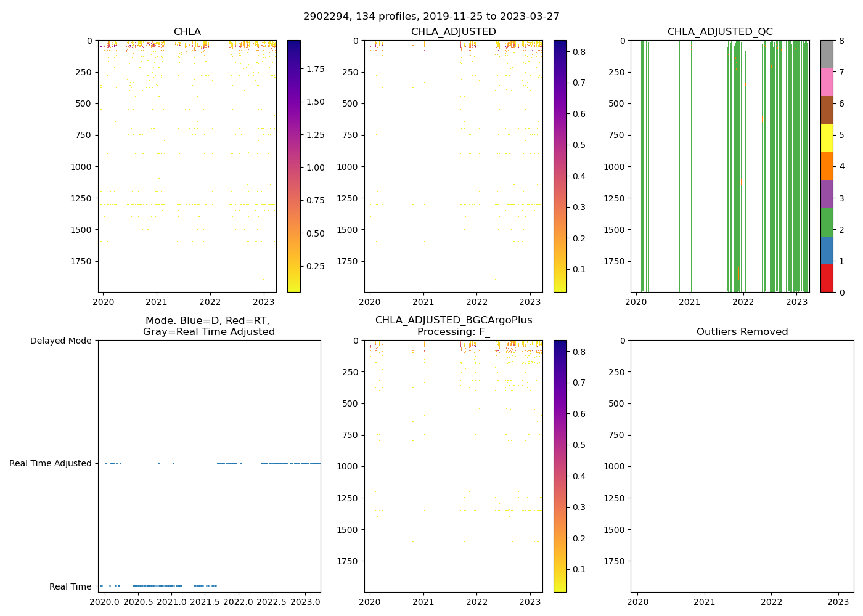Click the figure title with float 2902294

click(x=431, y=17)
